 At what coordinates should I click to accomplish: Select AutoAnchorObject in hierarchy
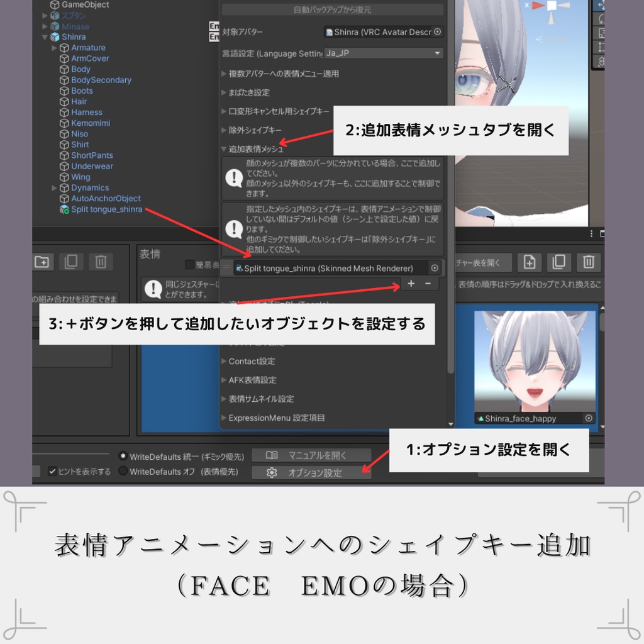pyautogui.click(x=106, y=199)
